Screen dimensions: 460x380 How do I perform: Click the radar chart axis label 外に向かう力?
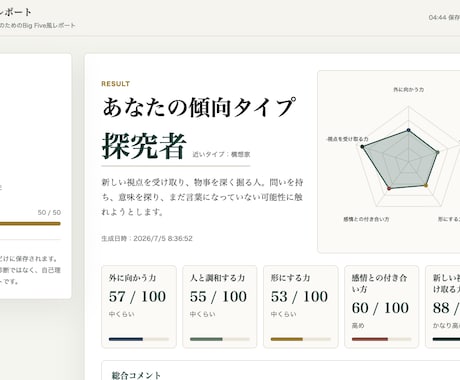[x=409, y=90]
